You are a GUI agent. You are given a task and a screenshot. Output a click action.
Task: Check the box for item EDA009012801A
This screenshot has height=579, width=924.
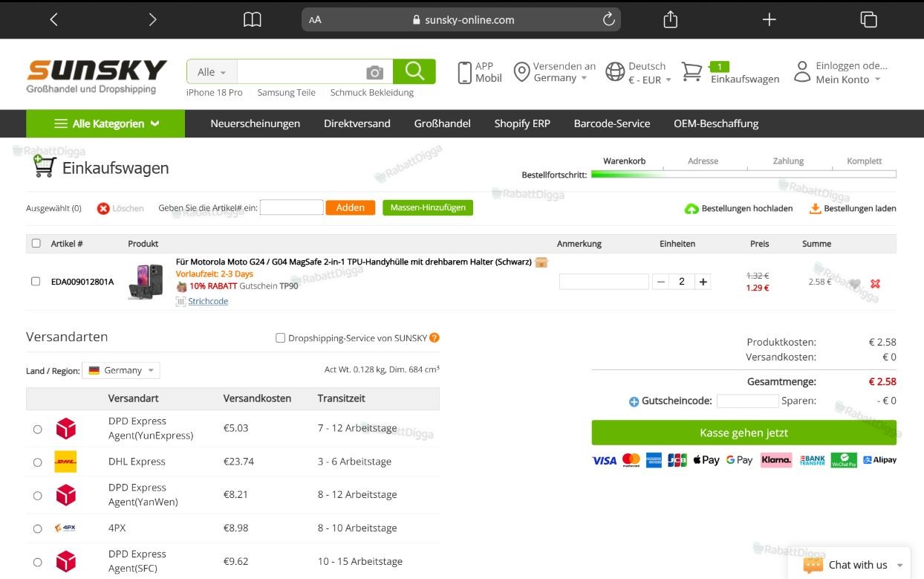[x=36, y=281]
